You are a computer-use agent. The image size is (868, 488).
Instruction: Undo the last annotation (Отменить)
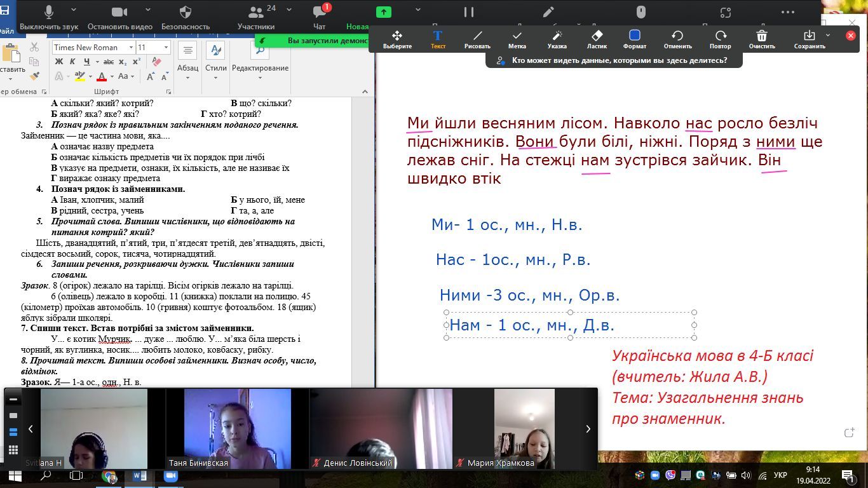[x=677, y=39]
